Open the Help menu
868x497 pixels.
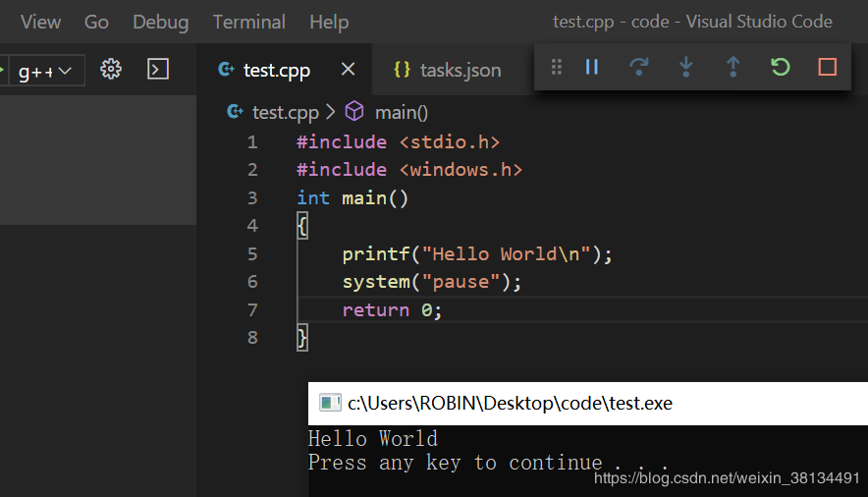click(329, 22)
